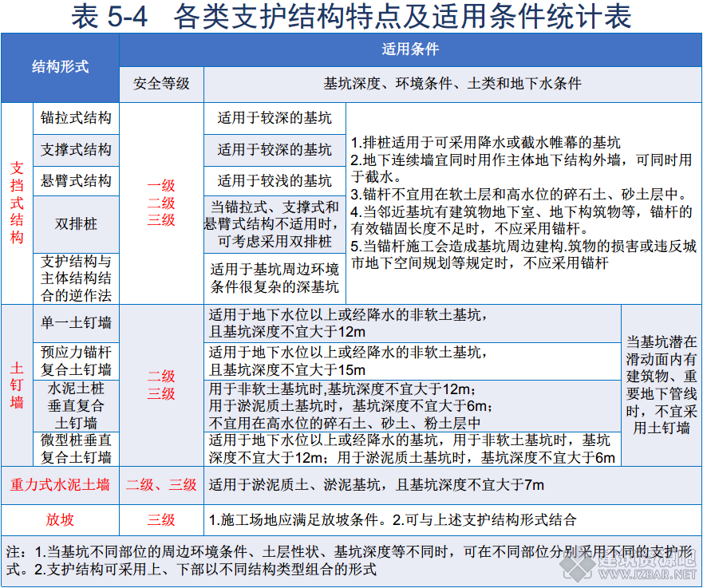Screen dimensions: 703x588
Task: Select the 微型桩垂直复合土钉墙 cell
Action: 77,449
